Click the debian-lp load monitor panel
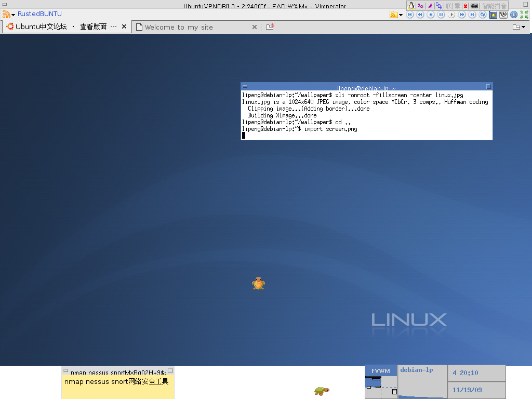This screenshot has width=532, height=399. point(422,382)
